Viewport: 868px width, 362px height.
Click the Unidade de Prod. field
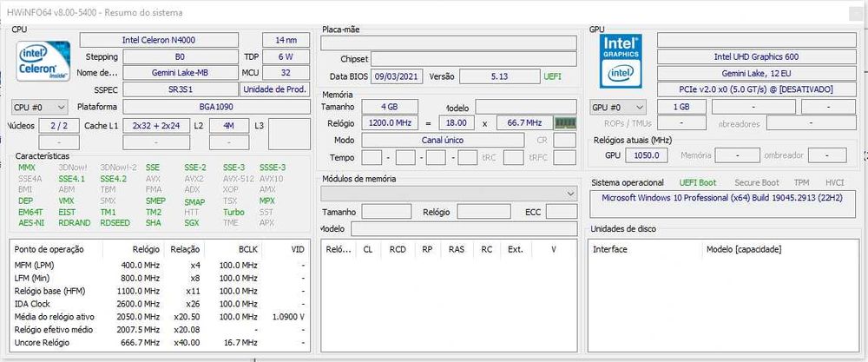pyautogui.click(x=275, y=89)
